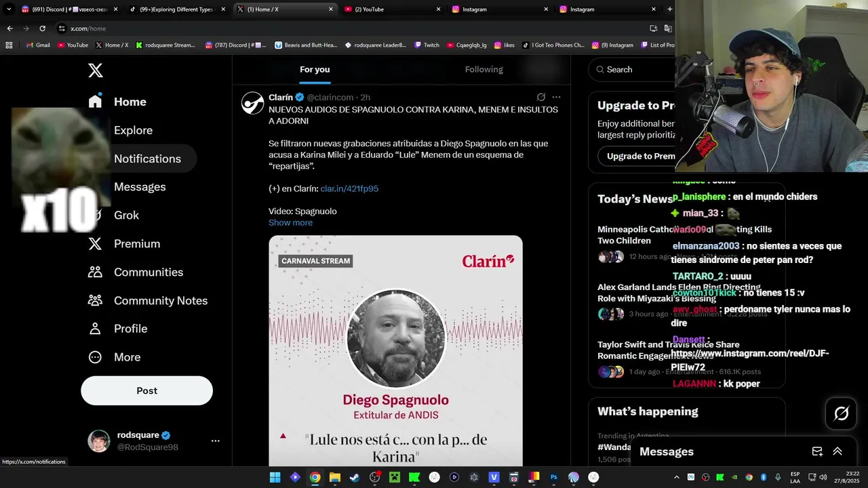
Task: Open Minecraft from the taskbar
Action: pyautogui.click(x=394, y=477)
